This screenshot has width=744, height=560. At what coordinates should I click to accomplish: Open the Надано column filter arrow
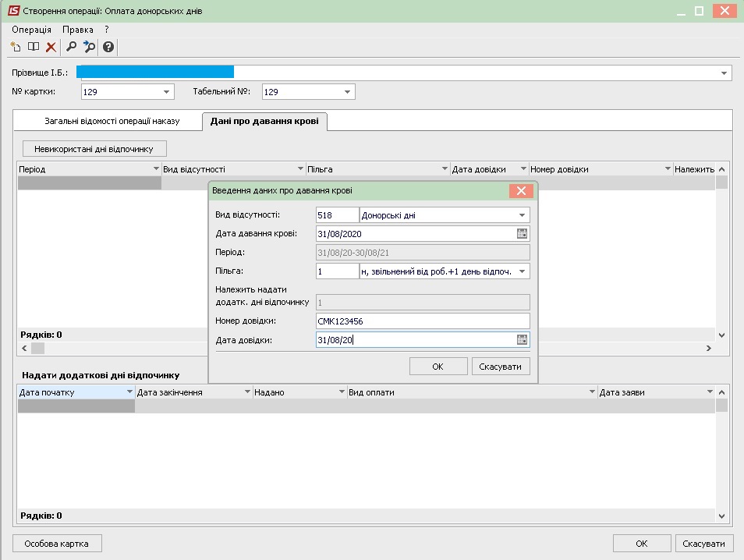342,392
